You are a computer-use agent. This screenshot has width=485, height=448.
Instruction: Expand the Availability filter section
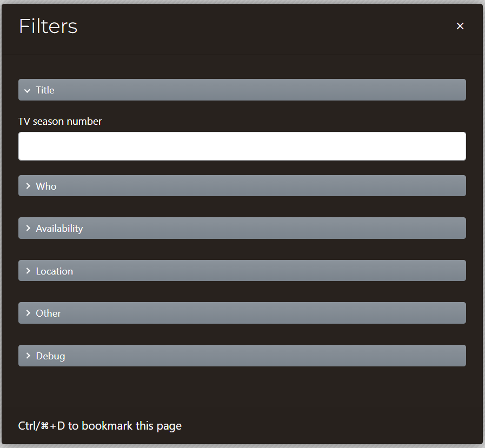click(x=242, y=228)
